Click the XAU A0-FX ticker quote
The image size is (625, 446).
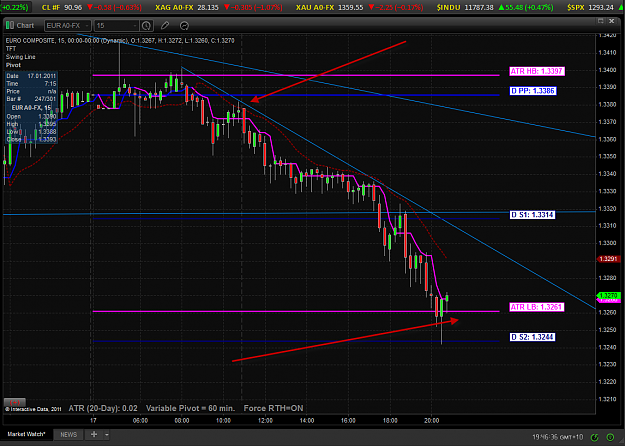360,8
